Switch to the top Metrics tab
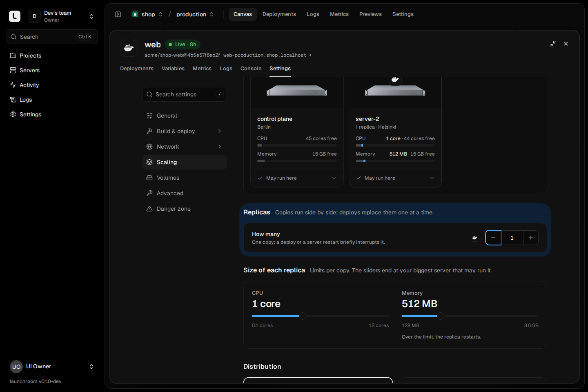The image size is (588, 392). point(339,14)
